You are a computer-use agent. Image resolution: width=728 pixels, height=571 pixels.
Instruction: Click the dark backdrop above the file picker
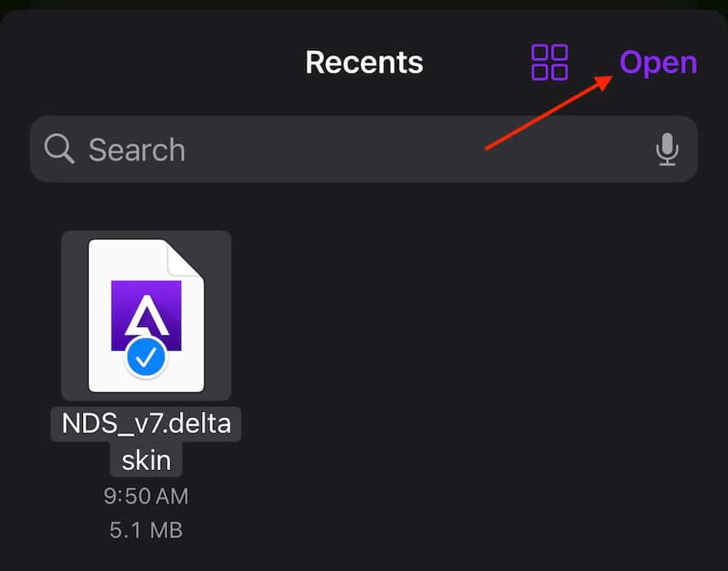[364, 5]
